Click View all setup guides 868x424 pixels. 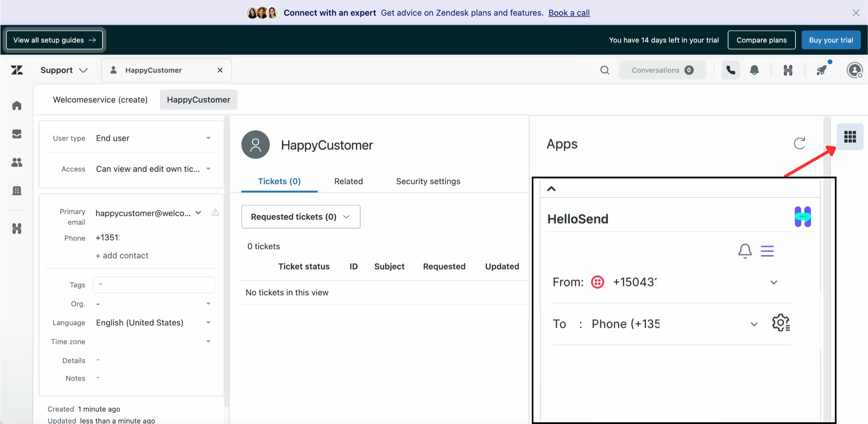pyautogui.click(x=54, y=40)
